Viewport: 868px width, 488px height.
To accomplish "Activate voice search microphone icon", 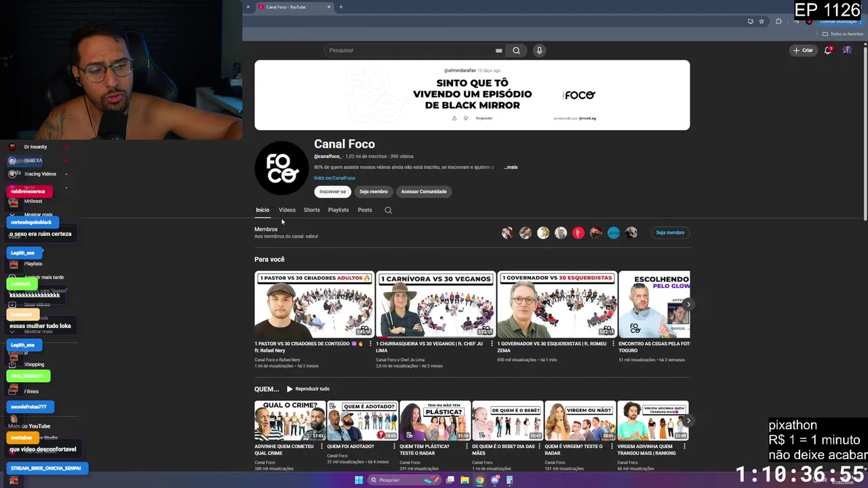I will point(539,50).
